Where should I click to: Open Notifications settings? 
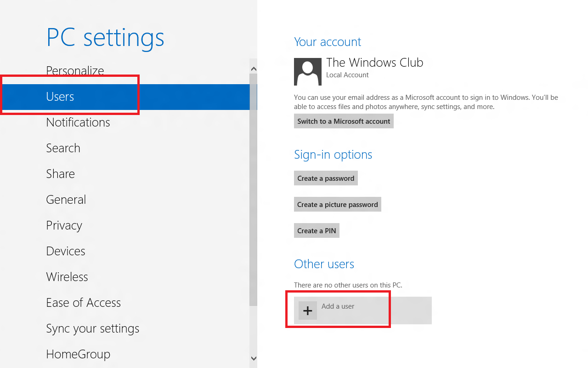[78, 122]
